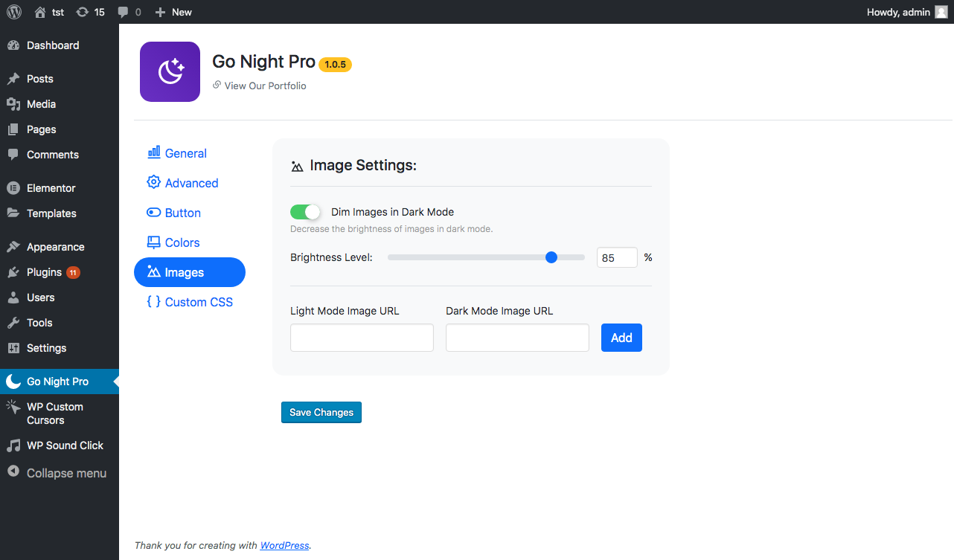The width and height of the screenshot is (954, 560).
Task: Open the New content dropdown
Action: click(173, 12)
